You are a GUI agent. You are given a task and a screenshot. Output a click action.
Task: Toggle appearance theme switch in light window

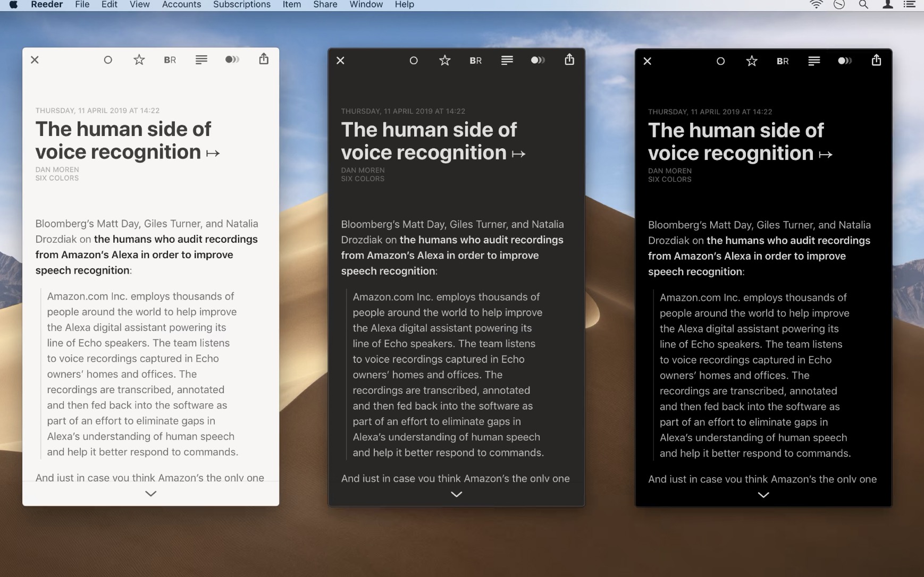(232, 60)
